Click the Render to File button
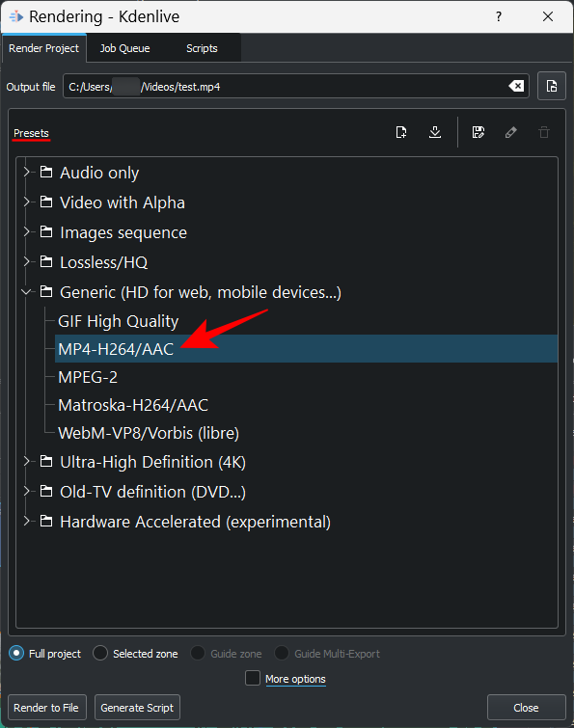This screenshot has width=574, height=728. tap(46, 708)
